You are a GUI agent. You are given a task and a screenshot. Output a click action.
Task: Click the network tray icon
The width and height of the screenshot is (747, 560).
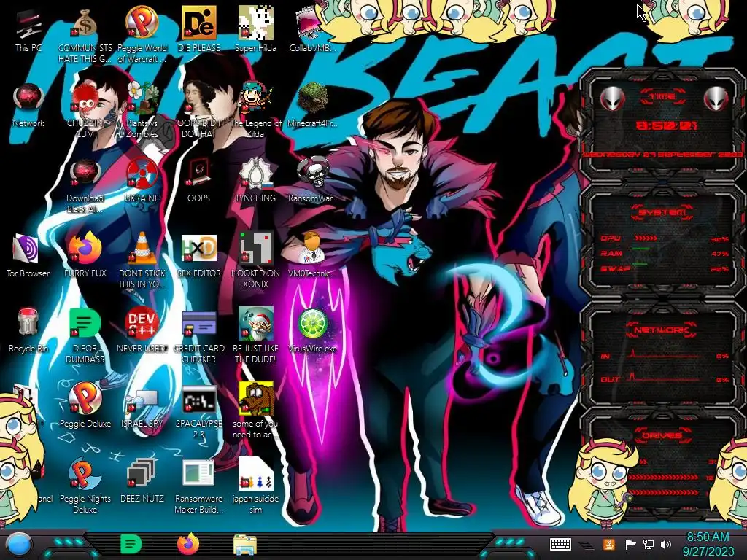coord(649,544)
